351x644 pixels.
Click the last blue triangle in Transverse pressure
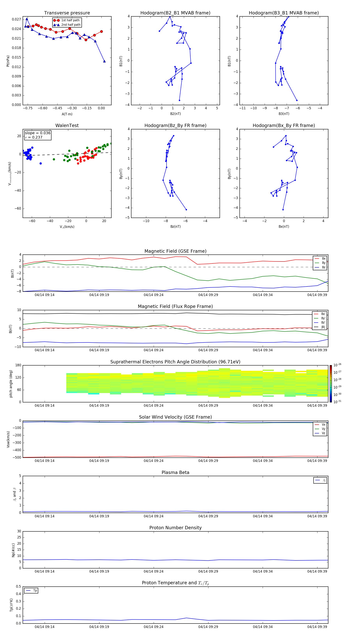[x=104, y=61]
